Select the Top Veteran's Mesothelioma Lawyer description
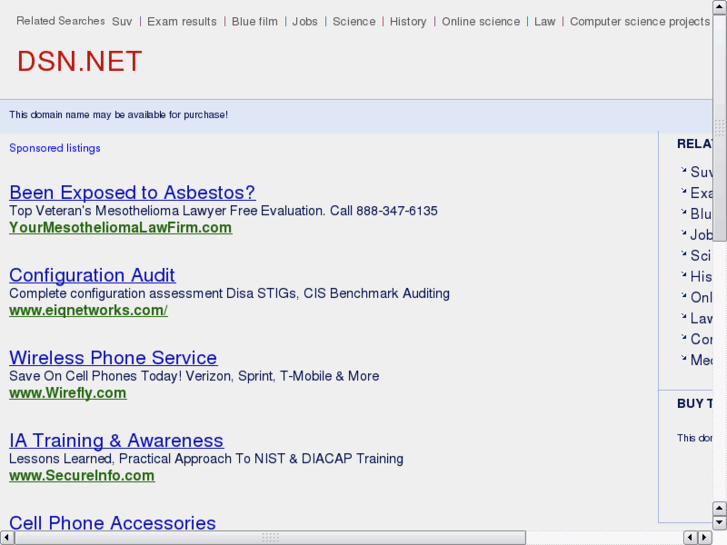Viewport: 727px width, 545px height. 223,211
